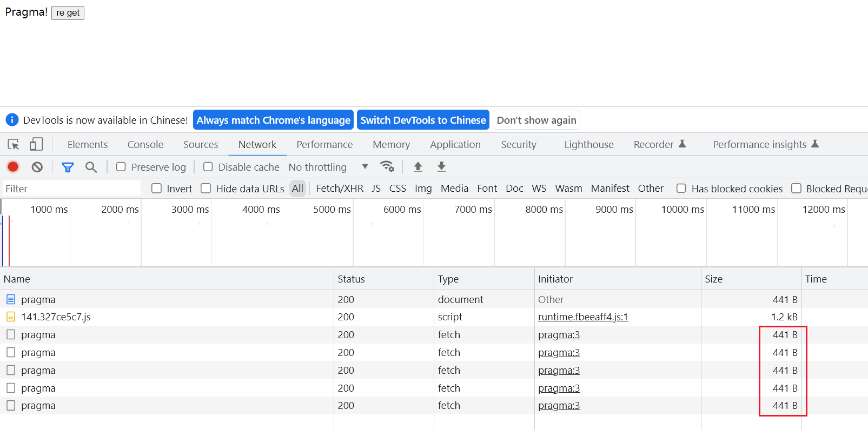Screen dimensions: 868x430
Task: Check Hide data URLs checkbox
Action: coord(206,189)
